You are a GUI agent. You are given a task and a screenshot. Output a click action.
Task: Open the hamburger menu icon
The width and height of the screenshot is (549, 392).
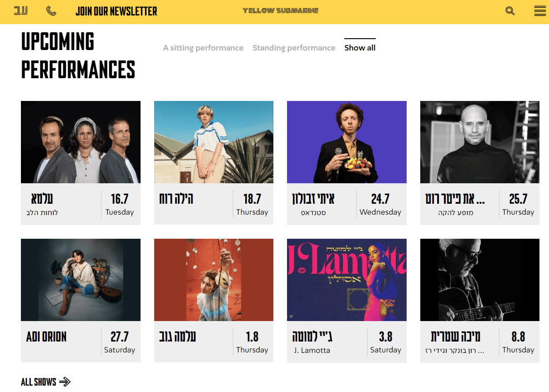pyautogui.click(x=540, y=11)
